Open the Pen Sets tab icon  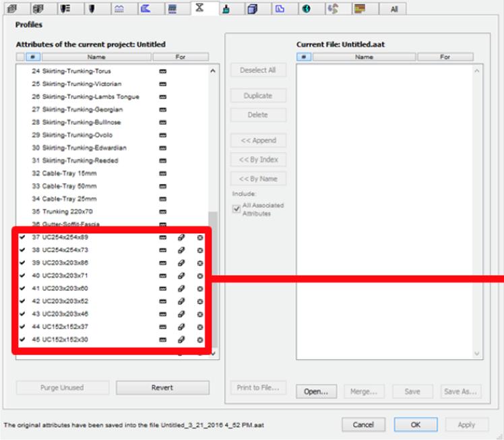[x=65, y=9]
